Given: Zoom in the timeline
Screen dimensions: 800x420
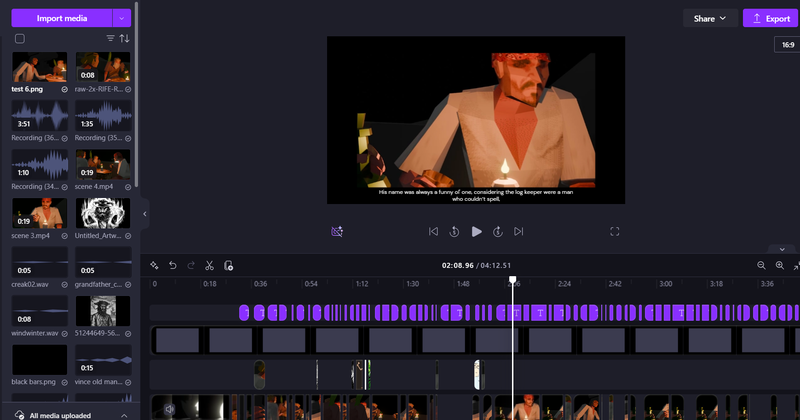Looking at the screenshot, I should [x=780, y=265].
